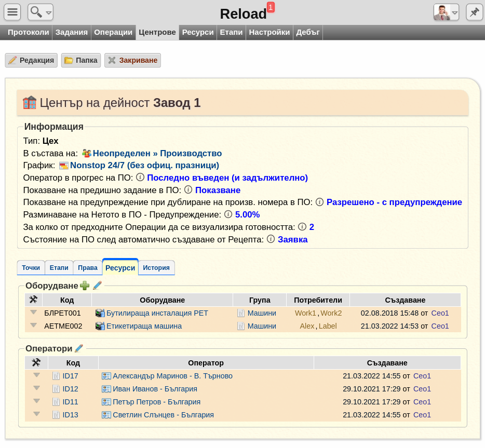Add new equipment with green plus icon
Viewport: 485px width, 448px height.
[85, 286]
